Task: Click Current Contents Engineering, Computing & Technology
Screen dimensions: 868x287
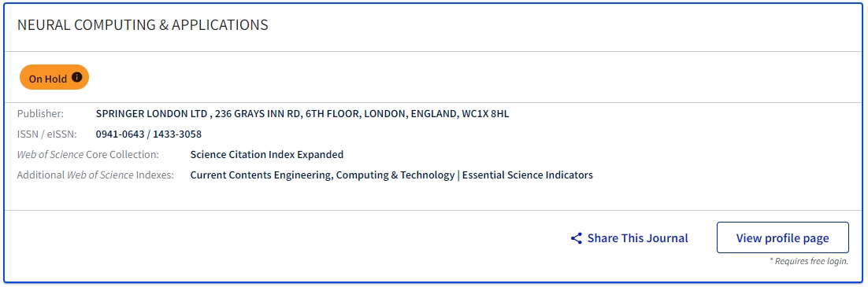Action: pos(322,175)
